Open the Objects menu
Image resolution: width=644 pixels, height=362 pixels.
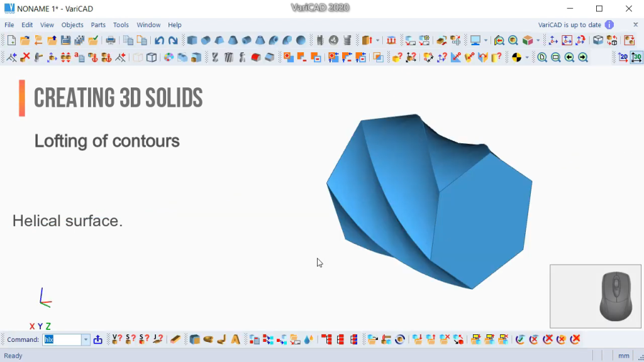click(72, 25)
